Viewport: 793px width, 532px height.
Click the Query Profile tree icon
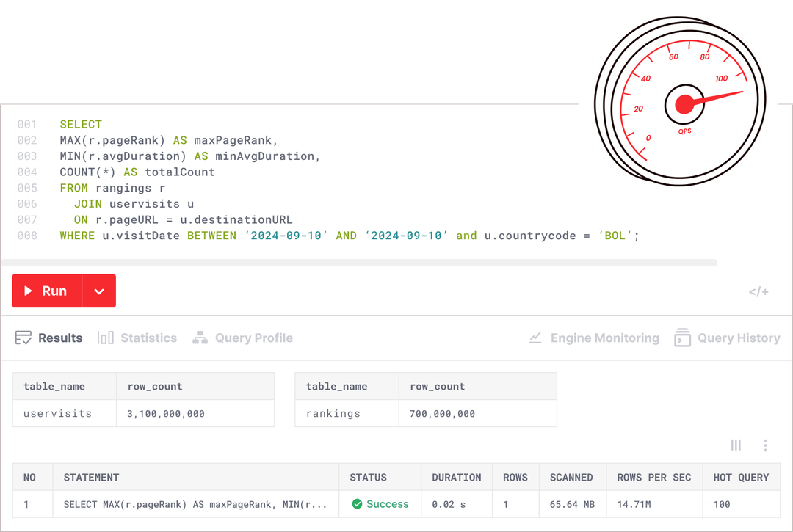(x=200, y=338)
